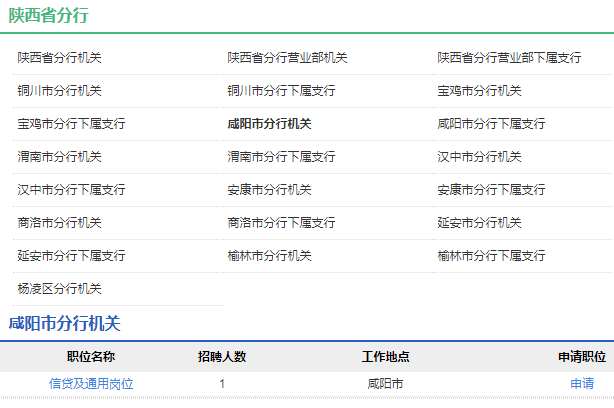614x408 pixels.
Task: Open 宝鸡市分行下属支行 listing
Action: pos(71,124)
